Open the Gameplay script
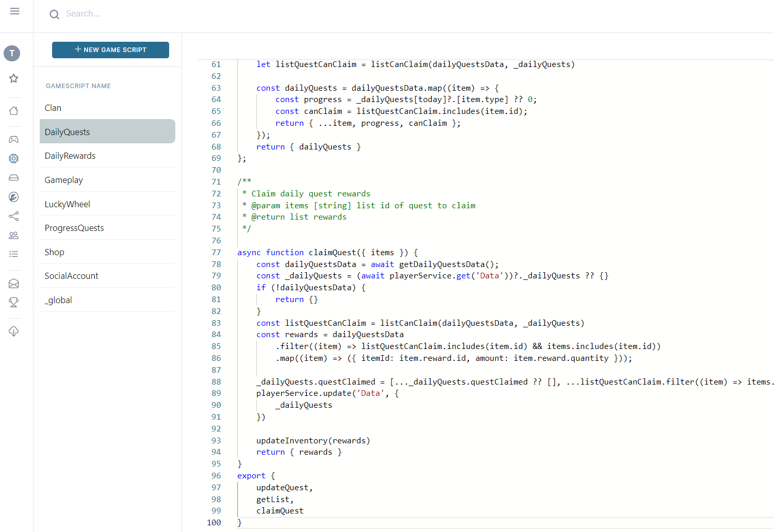Screen dimensions: 774x532 pyautogui.click(x=107, y=180)
